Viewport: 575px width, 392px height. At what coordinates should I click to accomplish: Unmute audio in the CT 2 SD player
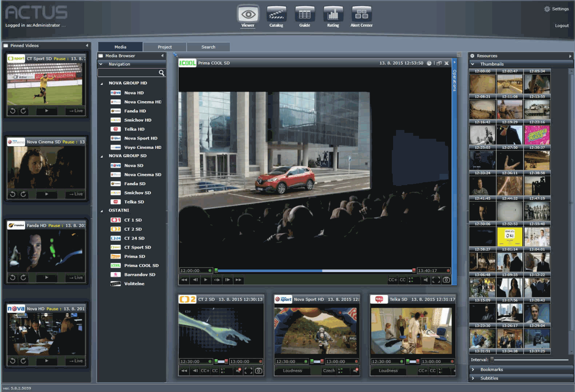[238, 371]
